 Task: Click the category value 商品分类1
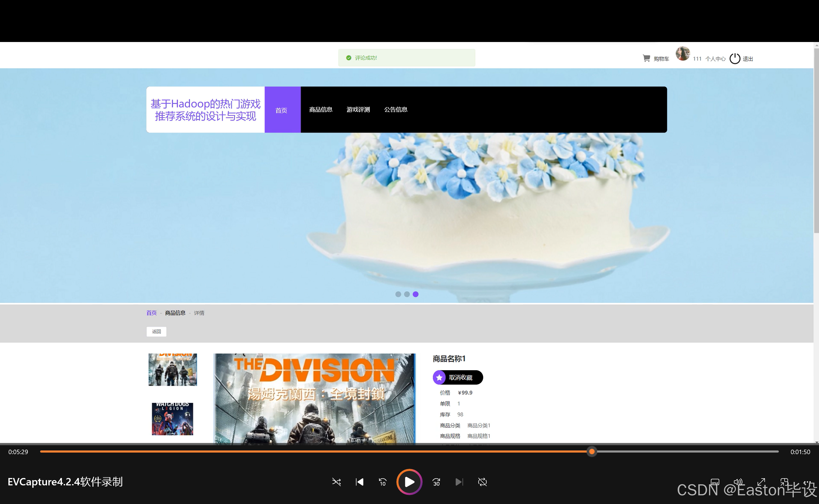(x=479, y=425)
